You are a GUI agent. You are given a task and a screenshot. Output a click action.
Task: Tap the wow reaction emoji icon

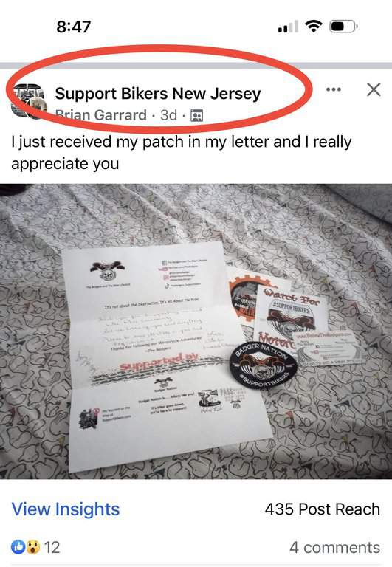pyautogui.click(x=32, y=547)
